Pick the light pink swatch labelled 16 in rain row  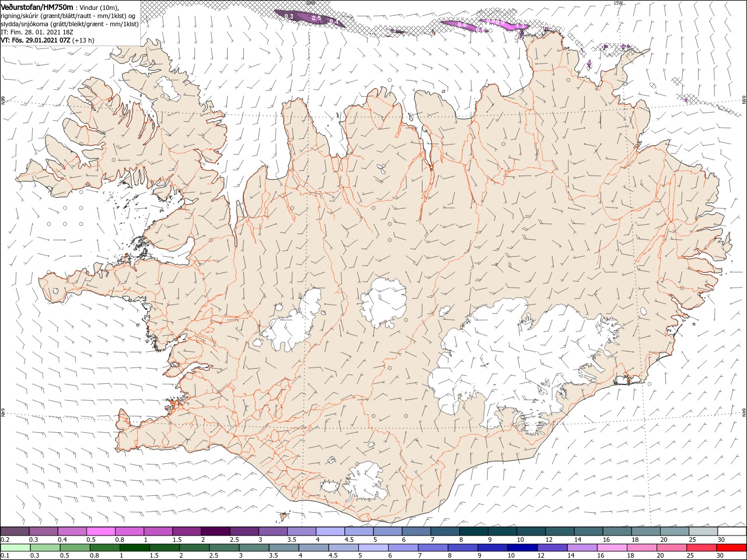612,548
